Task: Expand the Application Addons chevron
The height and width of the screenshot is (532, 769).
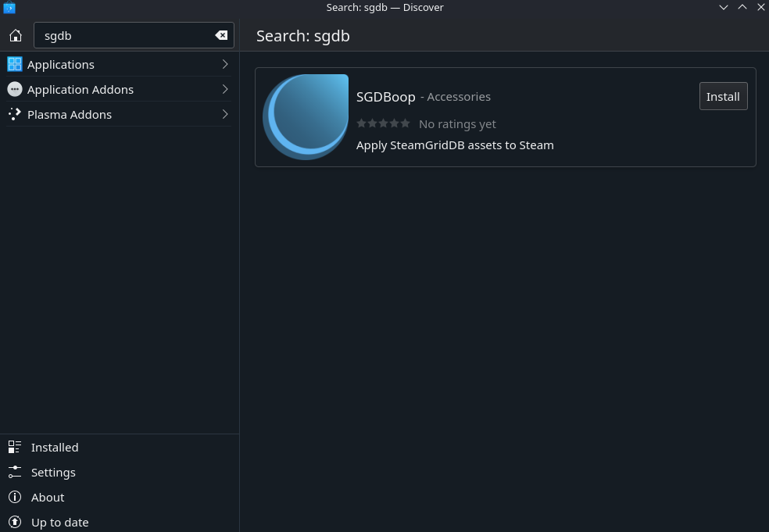Action: pos(225,89)
